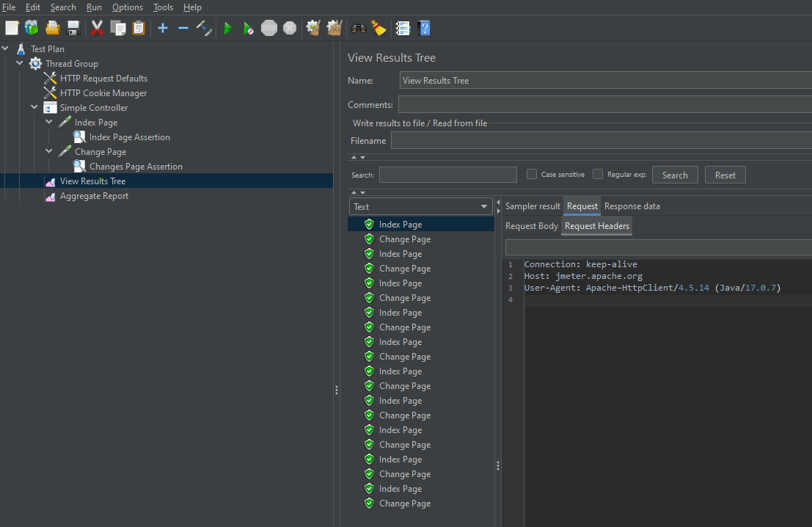Collapse the Thread Group tree node
Viewport: 812px width, 527px height.
click(20, 64)
